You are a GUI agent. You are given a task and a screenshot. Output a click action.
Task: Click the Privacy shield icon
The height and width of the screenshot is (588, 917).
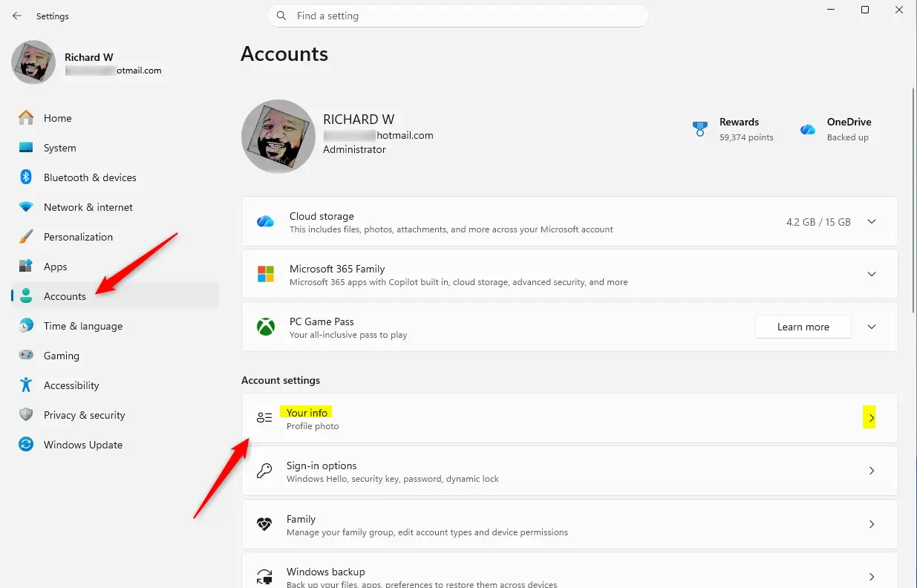pos(26,415)
